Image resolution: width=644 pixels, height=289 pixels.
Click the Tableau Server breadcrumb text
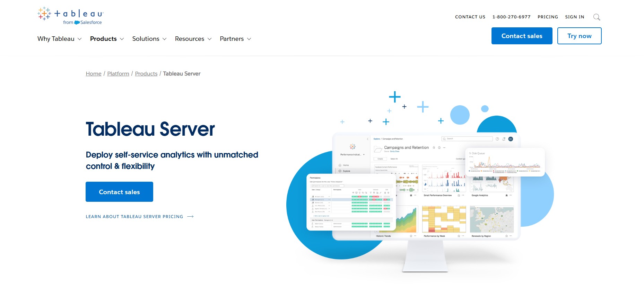pos(182,74)
